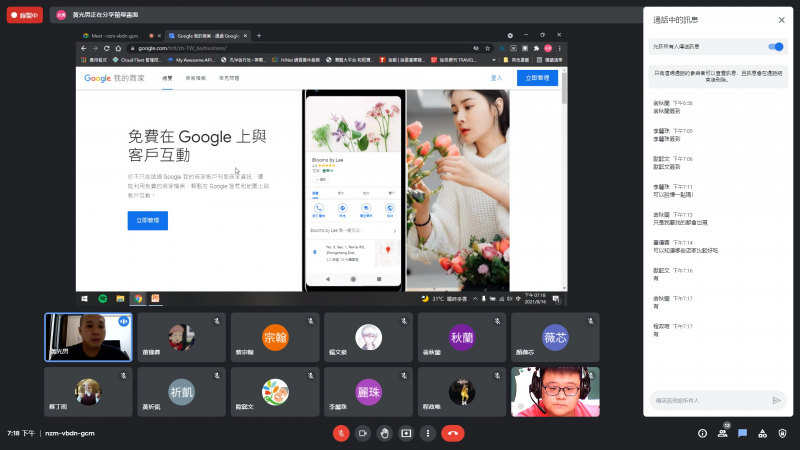Select the 總覽 nav tab on page
This screenshot has height=450, width=800.
[x=167, y=78]
